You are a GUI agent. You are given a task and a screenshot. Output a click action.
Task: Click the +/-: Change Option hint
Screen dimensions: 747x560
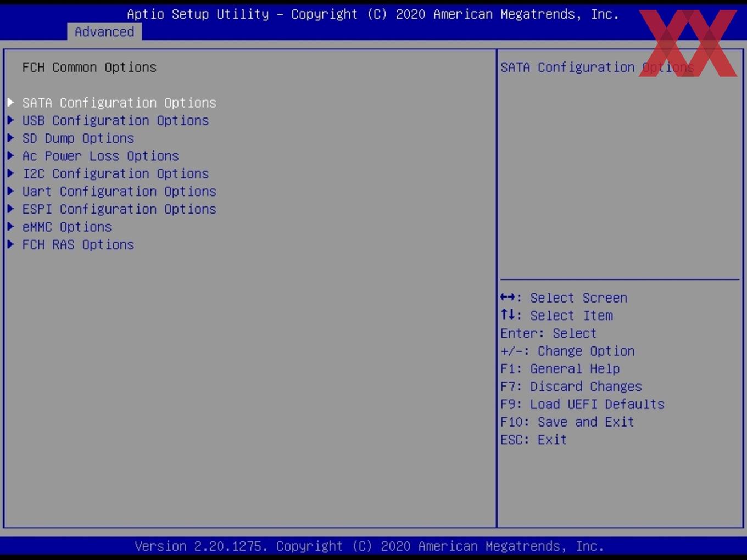pyautogui.click(x=567, y=351)
